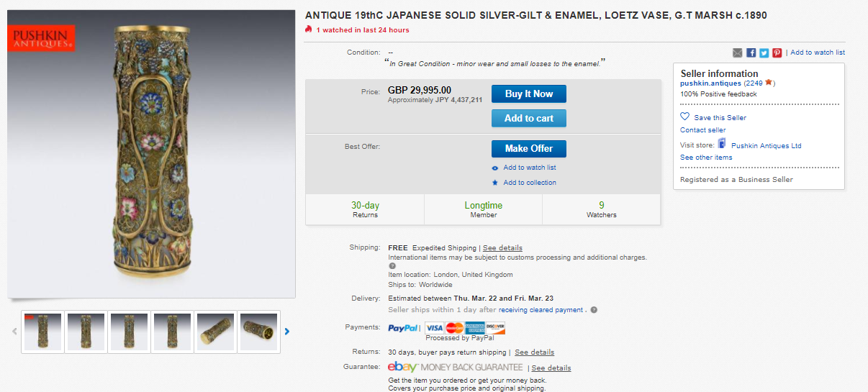This screenshot has height=392, width=868.
Task: Click the heart icon to save seller
Action: click(x=684, y=117)
